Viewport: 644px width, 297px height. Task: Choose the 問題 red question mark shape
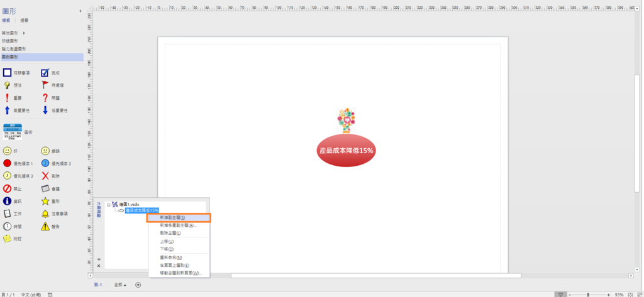pos(45,98)
